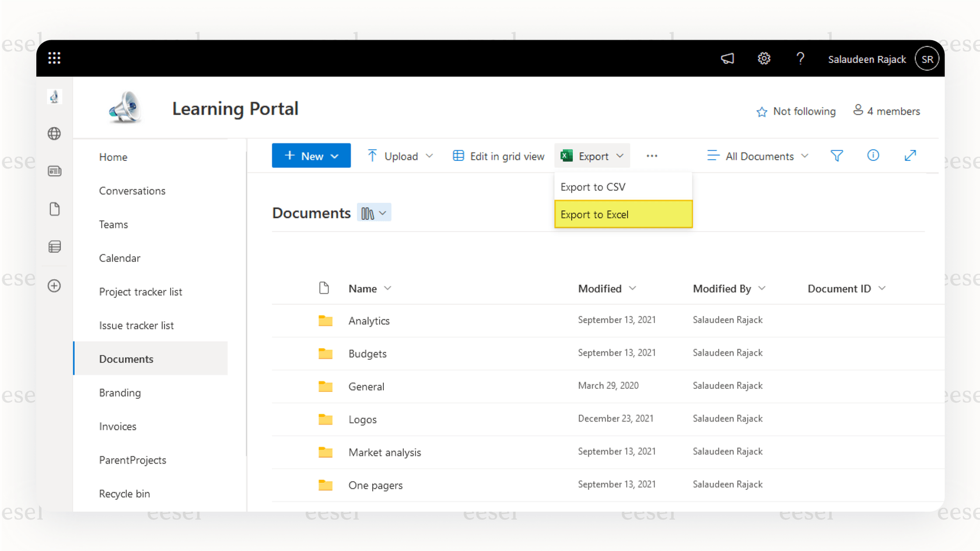Click the SR profile avatar circle
The width and height of the screenshot is (980, 551).
[927, 58]
